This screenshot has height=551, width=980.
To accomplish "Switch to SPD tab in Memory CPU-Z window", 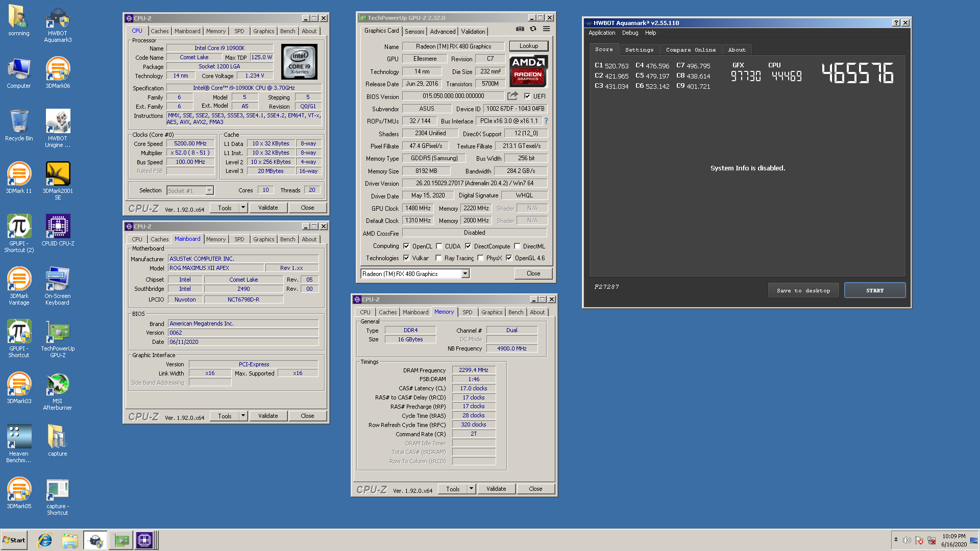I will (x=467, y=312).
